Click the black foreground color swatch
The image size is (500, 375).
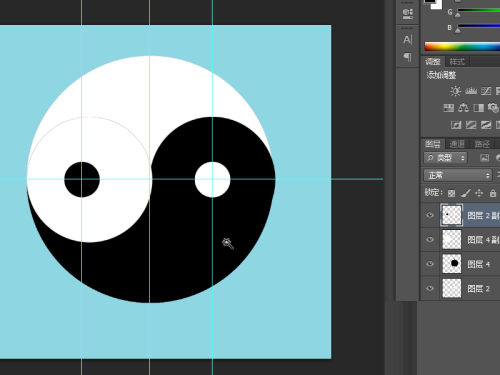[429, 1]
